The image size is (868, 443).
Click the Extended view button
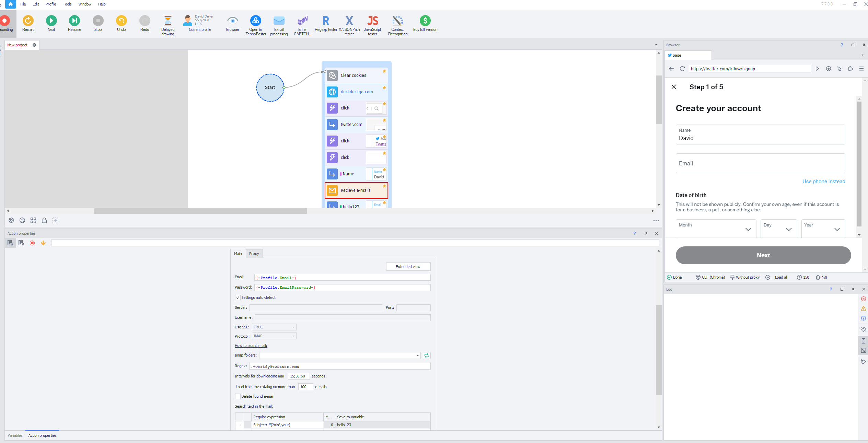[x=408, y=267]
